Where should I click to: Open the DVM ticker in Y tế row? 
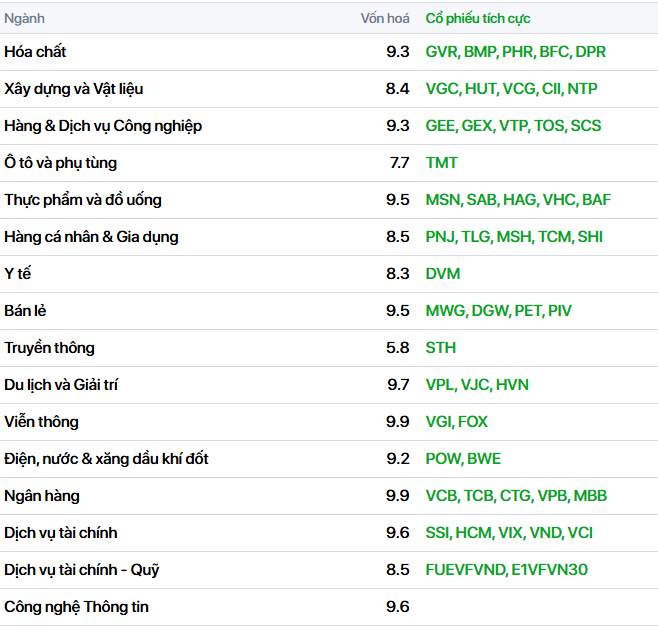coord(443,274)
